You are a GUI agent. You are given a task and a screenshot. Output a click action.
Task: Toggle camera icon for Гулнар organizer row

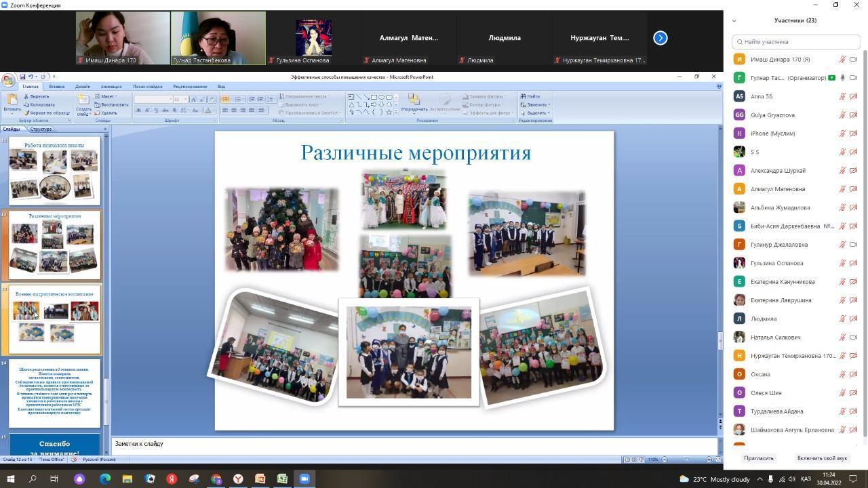click(854, 78)
